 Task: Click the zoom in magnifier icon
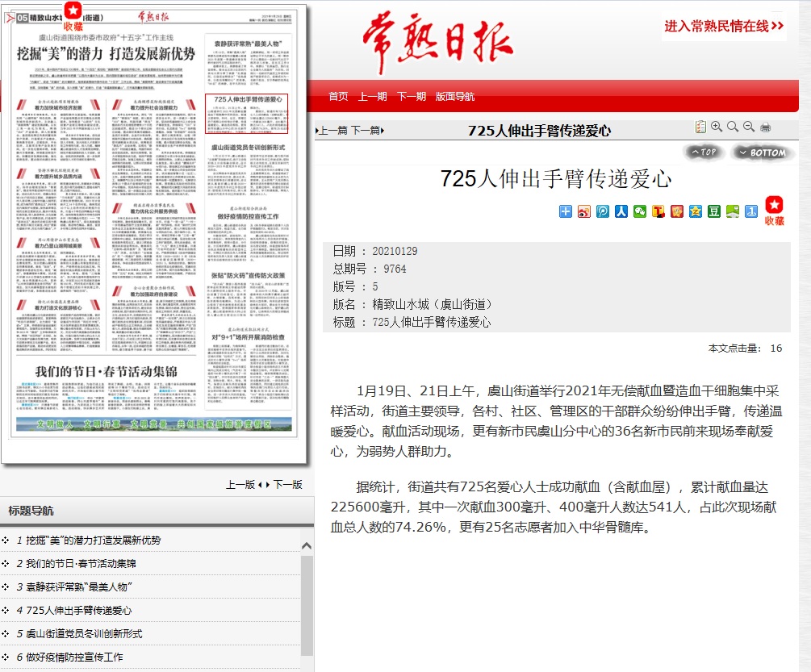717,127
